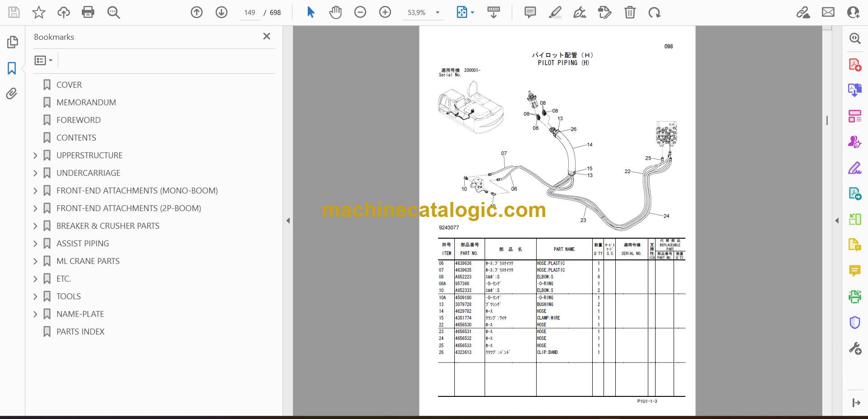
Task: Open the PARTS INDEX bookmark
Action: click(80, 332)
